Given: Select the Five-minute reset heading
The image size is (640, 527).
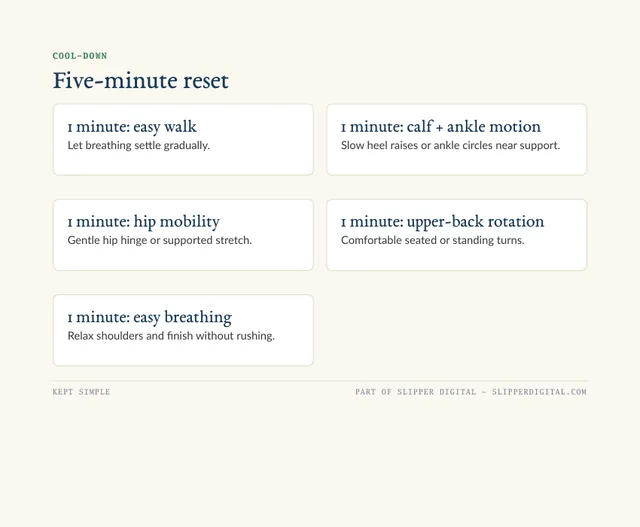Looking at the screenshot, I should [x=141, y=80].
